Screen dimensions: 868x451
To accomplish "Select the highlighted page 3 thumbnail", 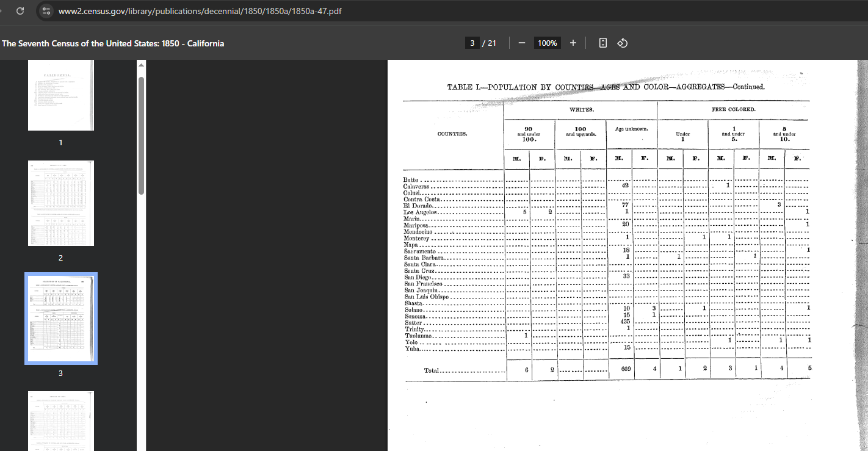I will 61,319.
